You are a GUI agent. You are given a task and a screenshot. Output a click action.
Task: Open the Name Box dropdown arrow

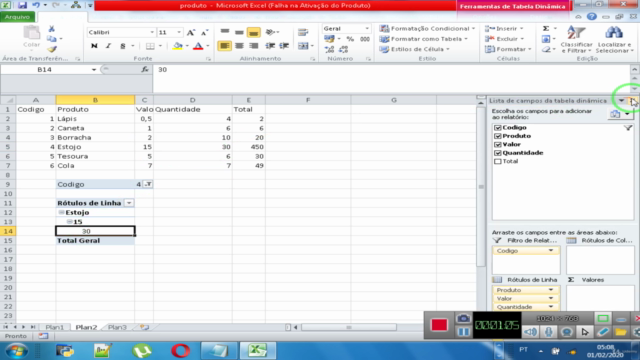[94, 70]
